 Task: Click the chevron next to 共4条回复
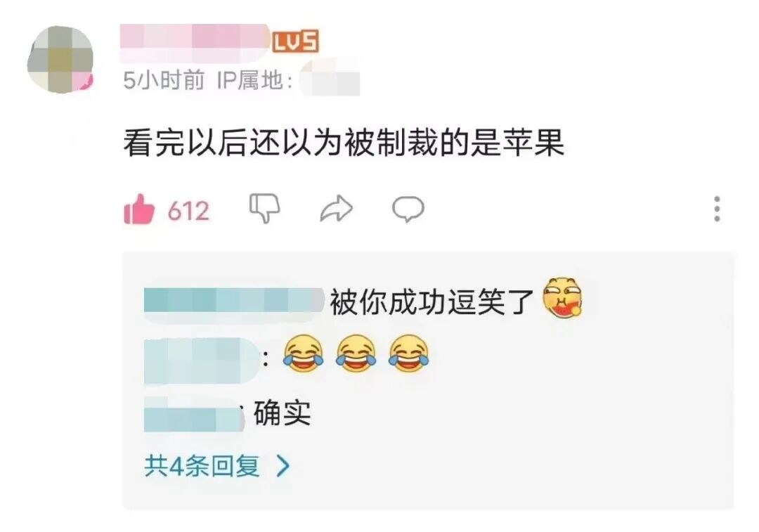[x=283, y=466]
